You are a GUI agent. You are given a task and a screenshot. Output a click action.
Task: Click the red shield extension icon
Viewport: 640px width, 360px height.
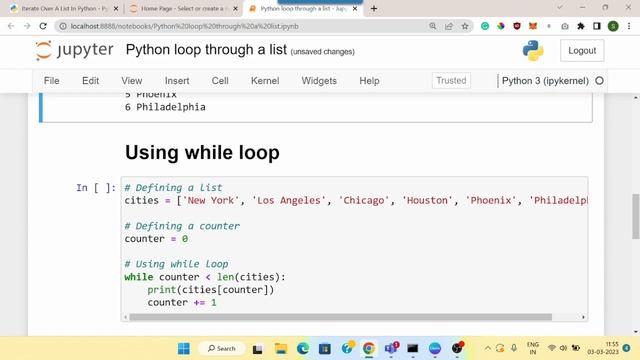(x=517, y=26)
